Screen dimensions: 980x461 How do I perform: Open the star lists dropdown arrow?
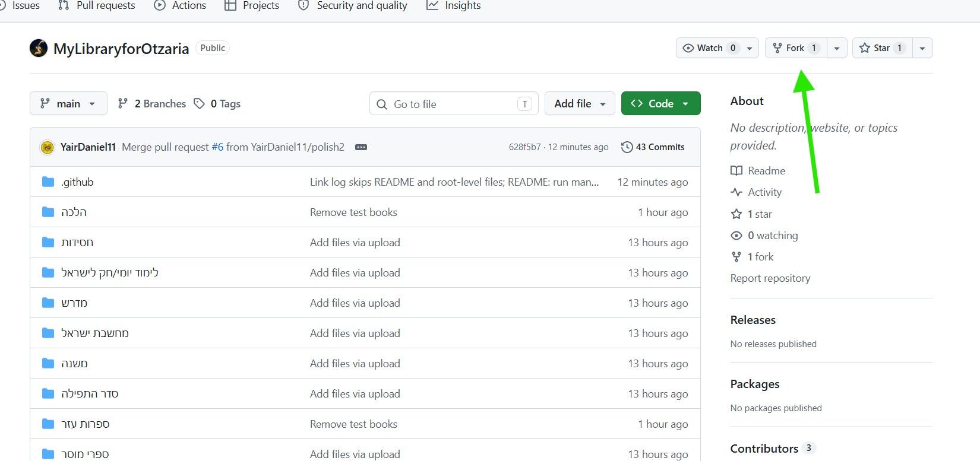922,48
